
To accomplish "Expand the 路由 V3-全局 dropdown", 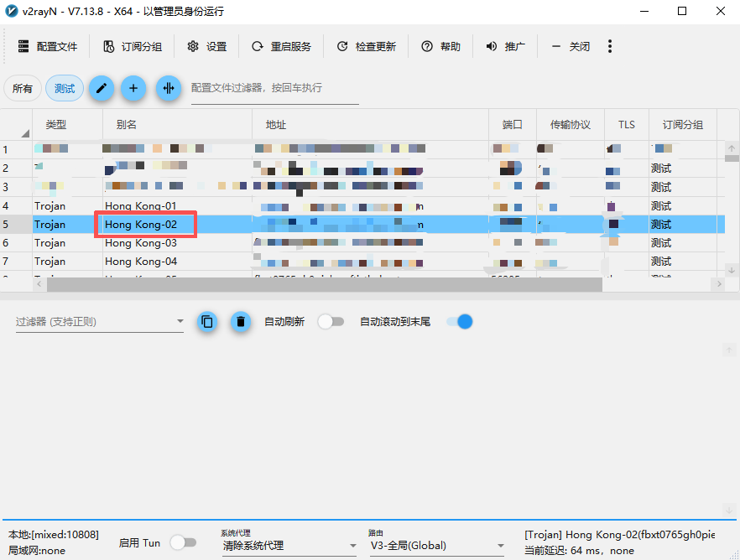I will [x=435, y=545].
